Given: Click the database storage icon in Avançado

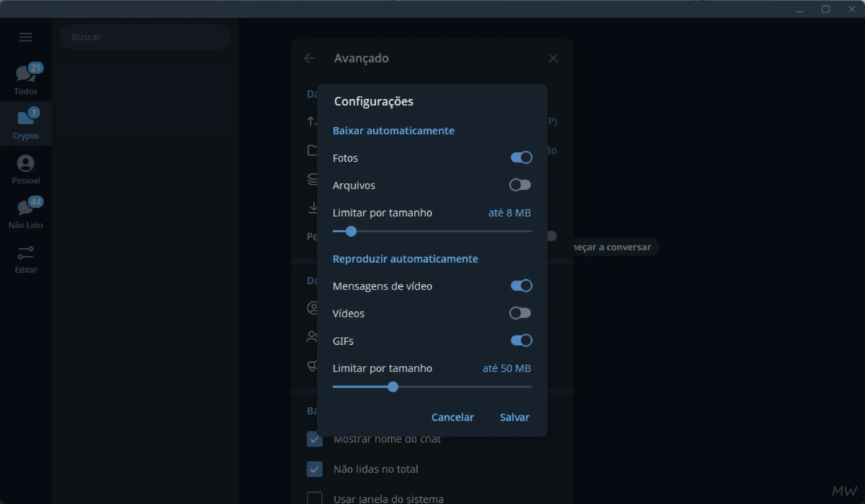Looking at the screenshot, I should click(x=312, y=179).
